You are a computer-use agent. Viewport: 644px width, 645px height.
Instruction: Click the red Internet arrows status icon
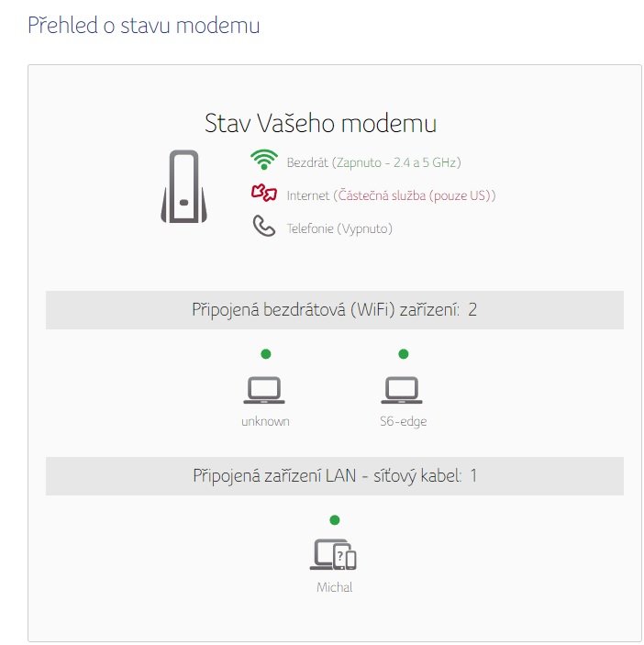(264, 193)
